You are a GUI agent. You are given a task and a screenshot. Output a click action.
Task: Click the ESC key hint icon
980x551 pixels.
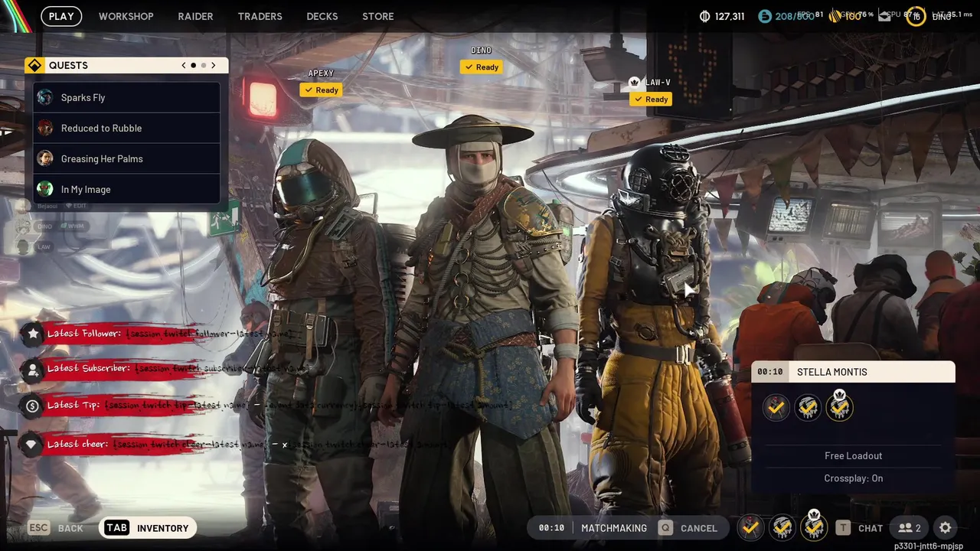[x=39, y=528]
